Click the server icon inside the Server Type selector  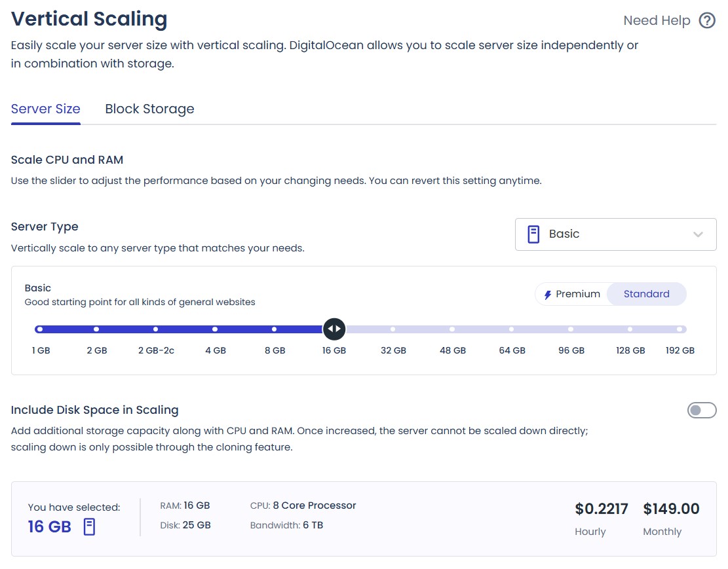tap(532, 234)
